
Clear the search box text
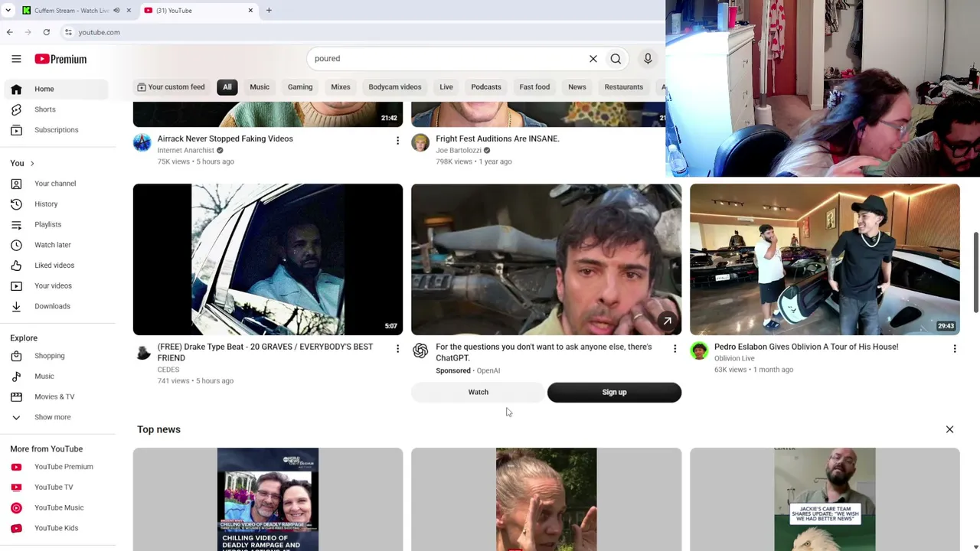point(593,58)
